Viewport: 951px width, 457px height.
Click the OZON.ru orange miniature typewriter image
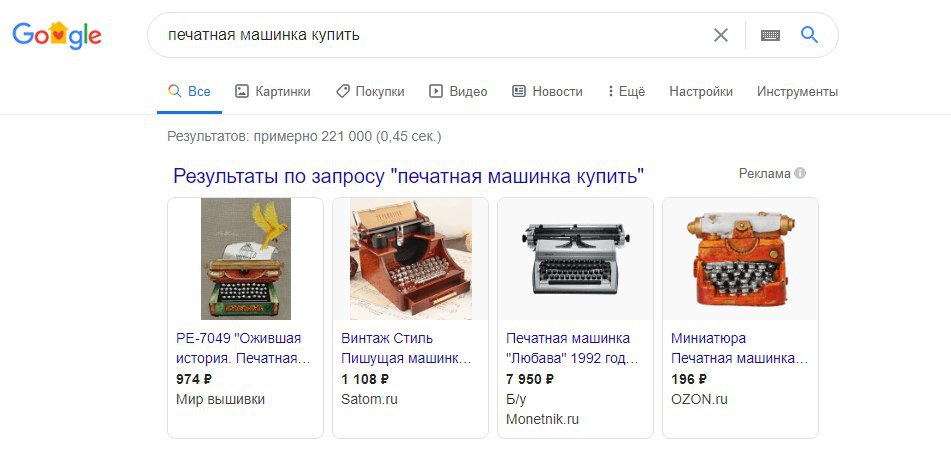(x=740, y=259)
